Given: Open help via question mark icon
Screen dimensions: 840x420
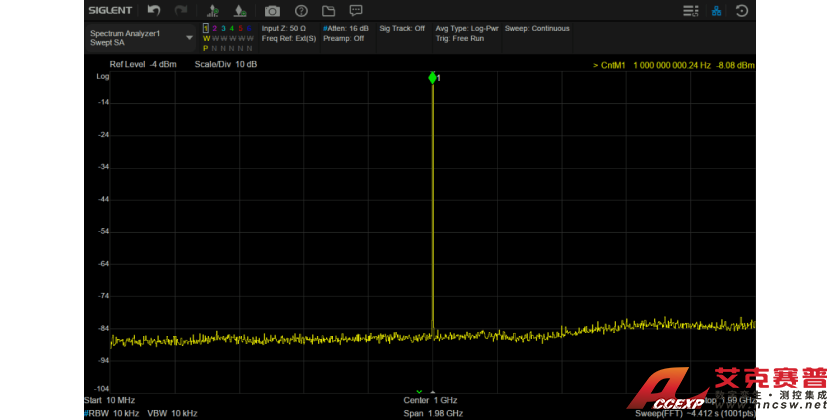Looking at the screenshot, I should coord(300,11).
